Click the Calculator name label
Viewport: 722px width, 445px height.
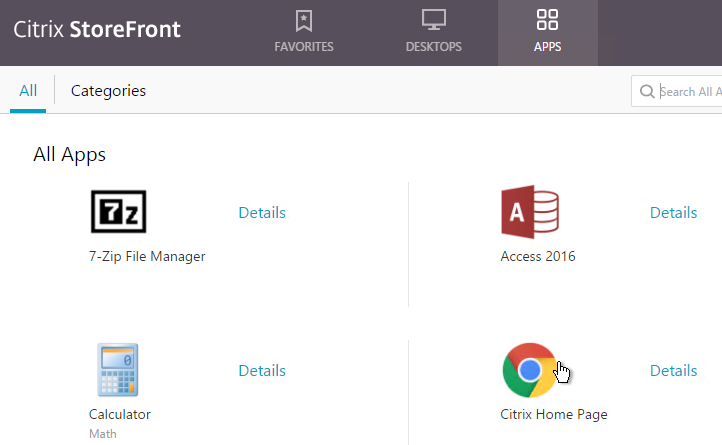pyautogui.click(x=120, y=414)
